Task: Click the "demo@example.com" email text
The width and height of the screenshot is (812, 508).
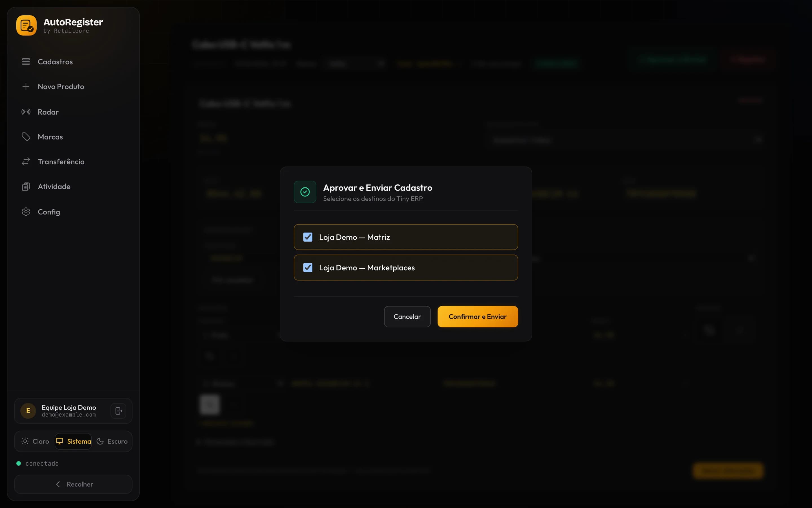Action: point(69,415)
